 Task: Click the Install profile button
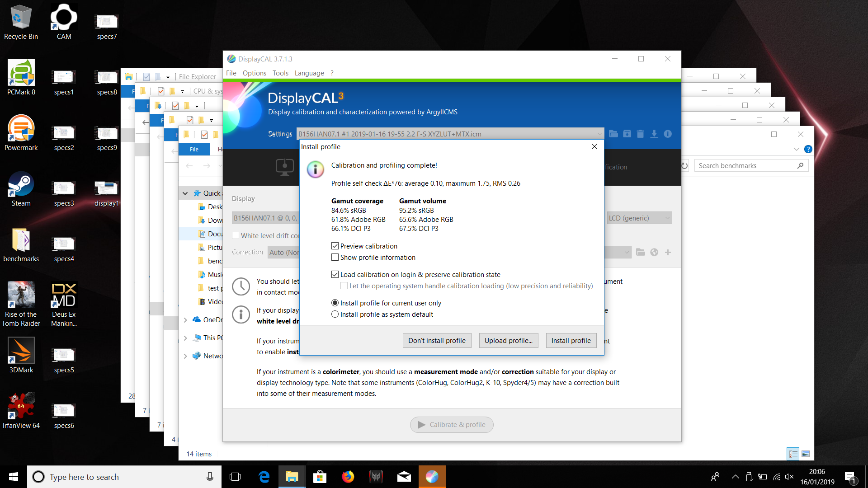pos(571,340)
